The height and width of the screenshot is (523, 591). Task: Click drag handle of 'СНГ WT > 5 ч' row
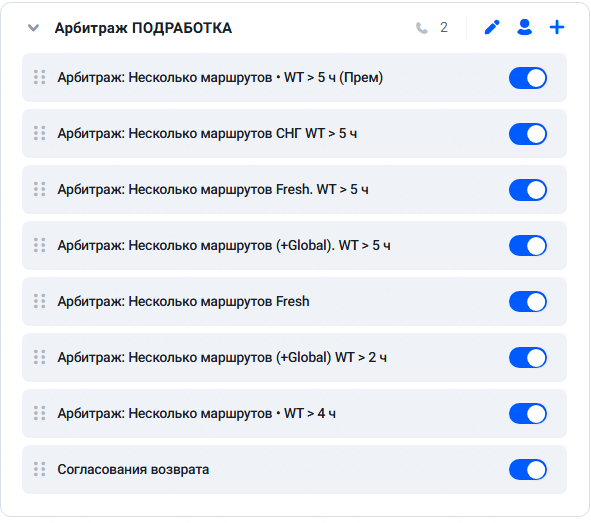(40, 133)
